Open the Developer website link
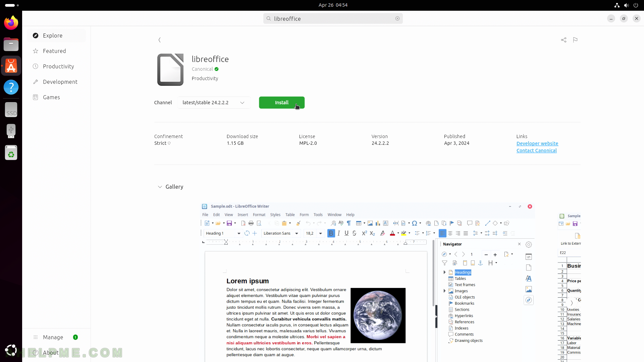644x362 pixels. (537, 143)
